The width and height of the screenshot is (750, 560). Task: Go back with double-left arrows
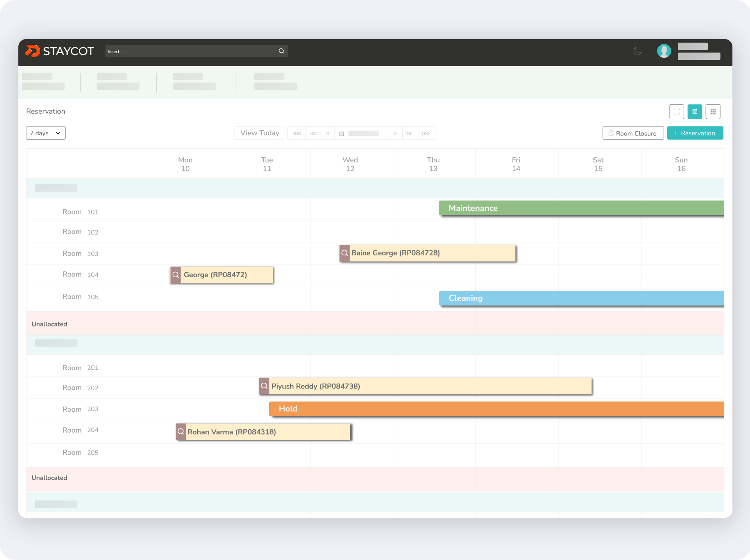click(313, 134)
